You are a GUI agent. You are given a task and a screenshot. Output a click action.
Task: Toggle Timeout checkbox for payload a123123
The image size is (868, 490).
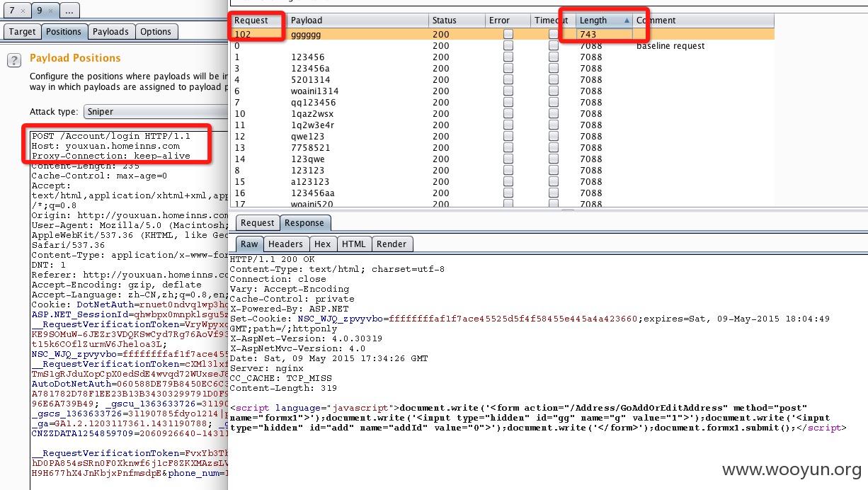(554, 181)
